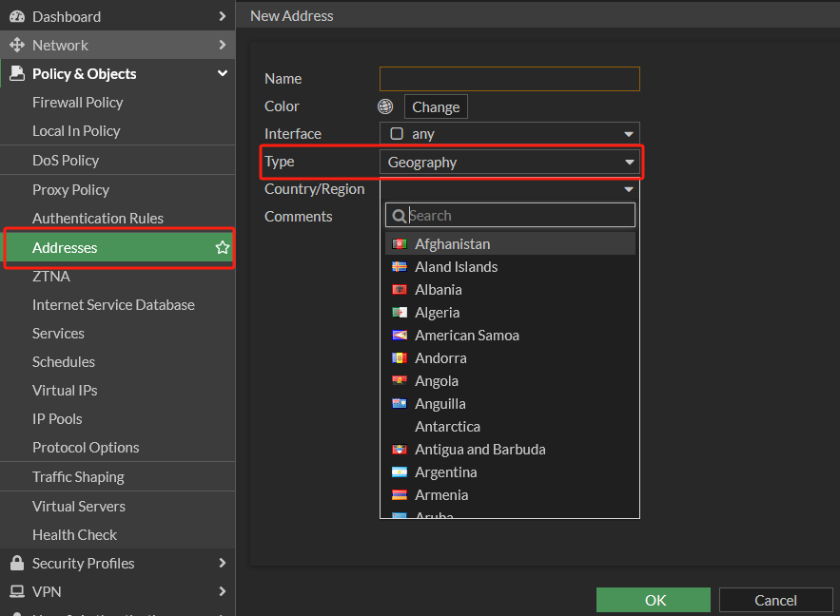
Task: Click the square icon before interface any
Action: [397, 134]
